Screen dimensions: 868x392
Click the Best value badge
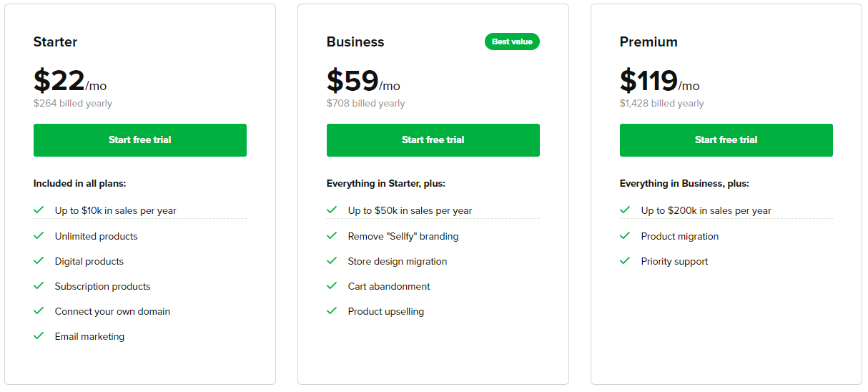pos(512,41)
